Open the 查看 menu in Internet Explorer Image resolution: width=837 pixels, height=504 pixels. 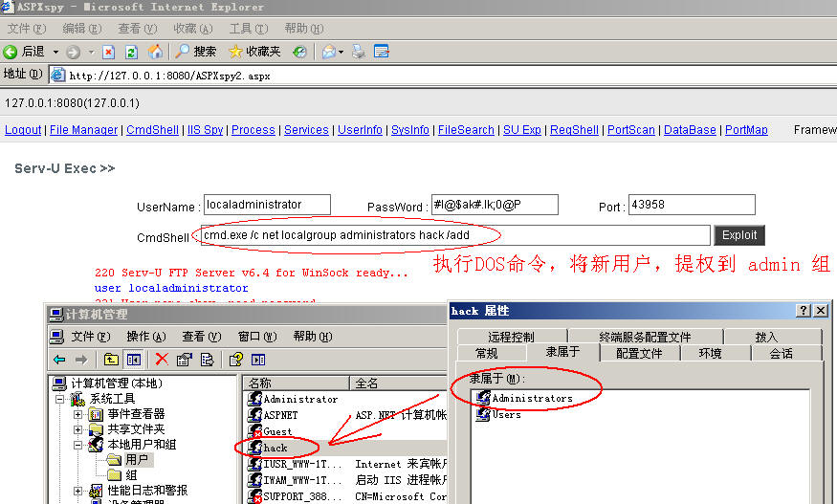137,29
